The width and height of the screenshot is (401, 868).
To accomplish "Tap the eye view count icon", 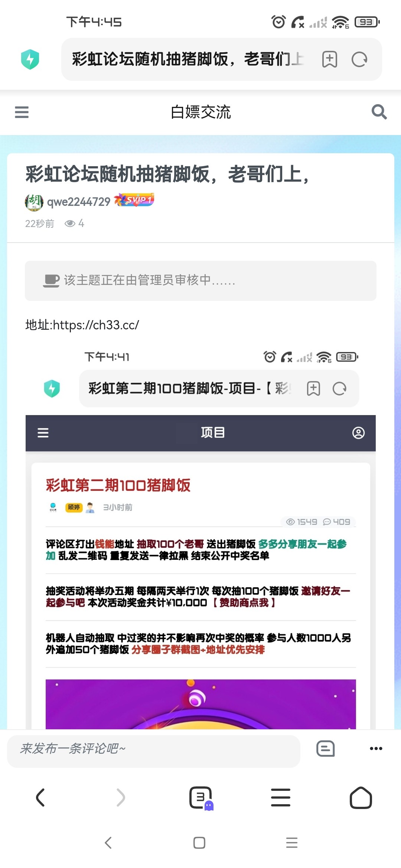I will (70, 223).
